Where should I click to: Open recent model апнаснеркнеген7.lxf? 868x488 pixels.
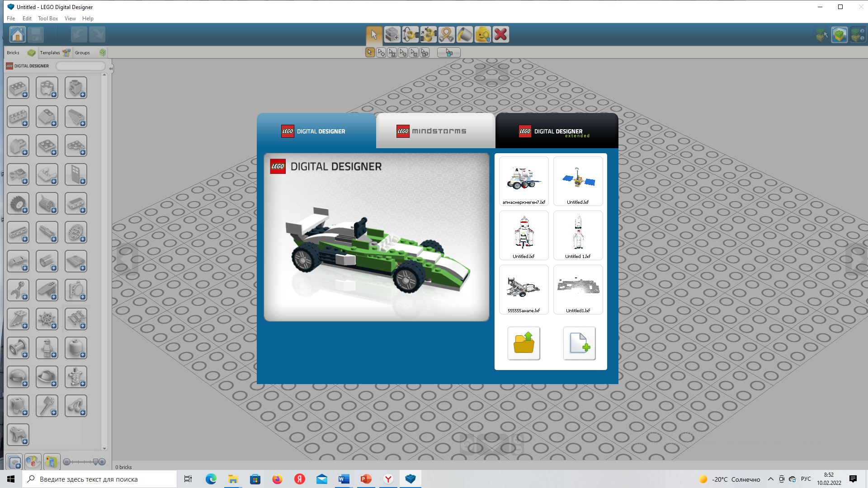524,181
